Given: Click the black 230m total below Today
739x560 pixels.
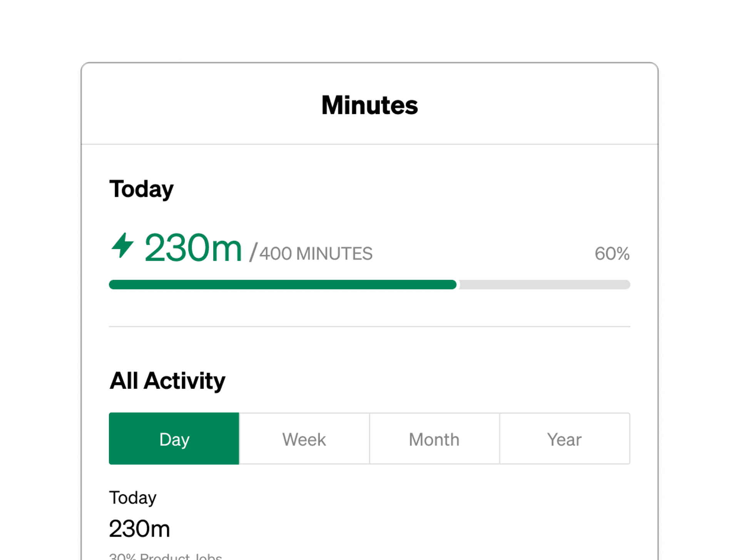Looking at the screenshot, I should (x=139, y=528).
